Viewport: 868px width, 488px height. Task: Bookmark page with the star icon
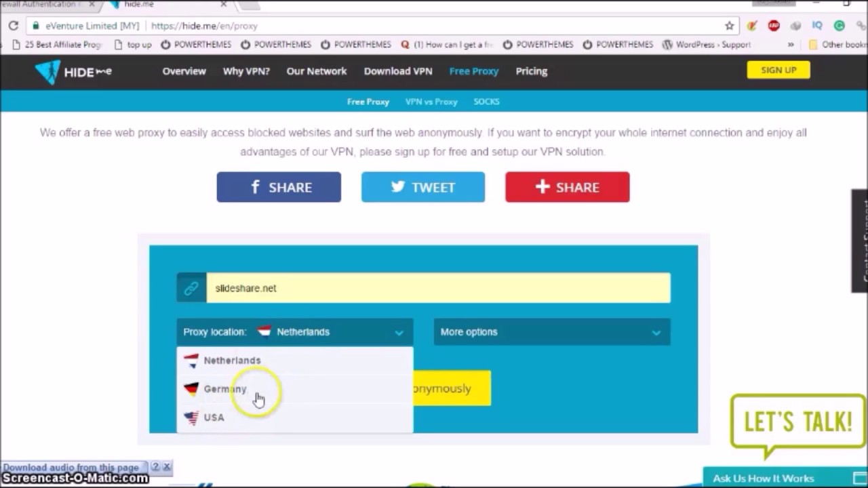click(x=730, y=26)
